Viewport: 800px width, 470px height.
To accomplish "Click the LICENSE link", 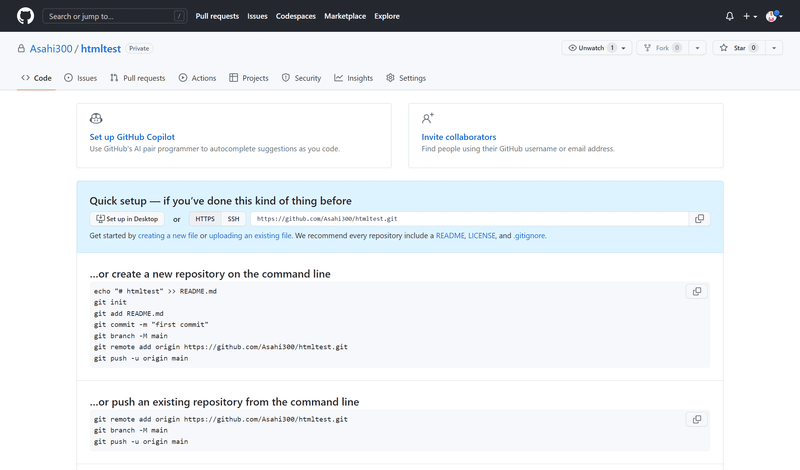I will pyautogui.click(x=482, y=236).
